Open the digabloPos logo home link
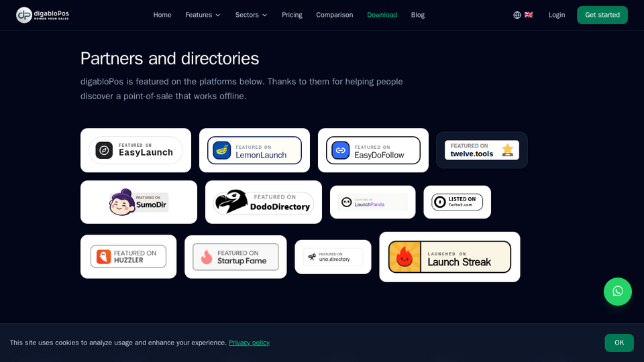 click(x=43, y=15)
